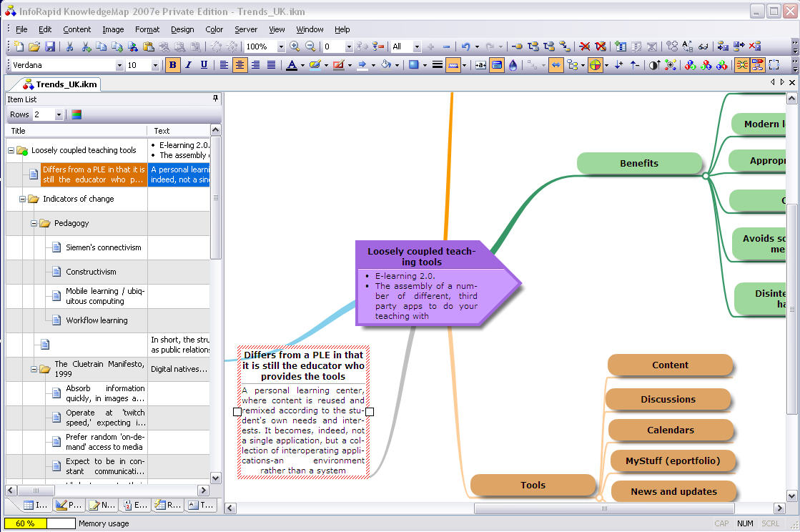The width and height of the screenshot is (800, 532).
Task: Click the colored item list icon beside Rows
Action: (x=76, y=114)
